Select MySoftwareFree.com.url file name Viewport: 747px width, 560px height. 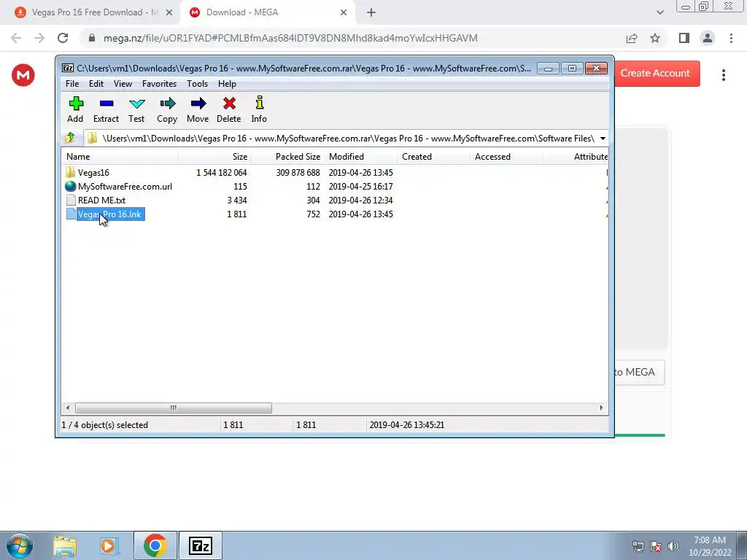125,186
